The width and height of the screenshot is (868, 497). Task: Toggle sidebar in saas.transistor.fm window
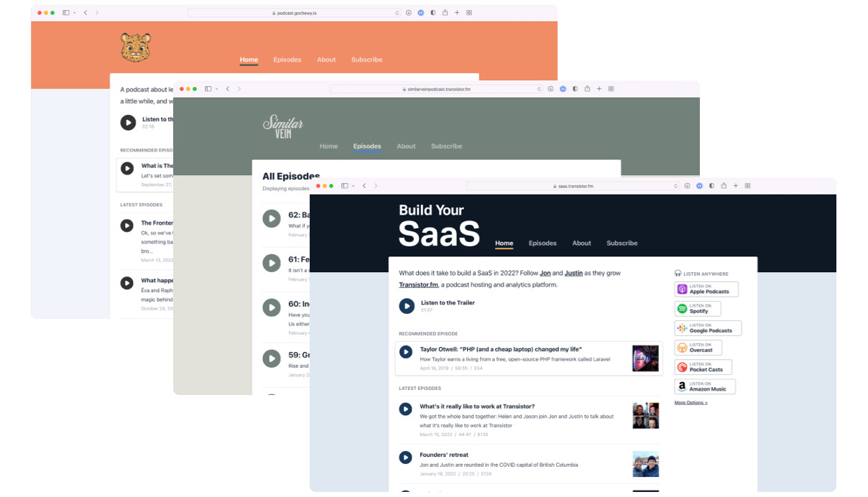[x=345, y=186]
